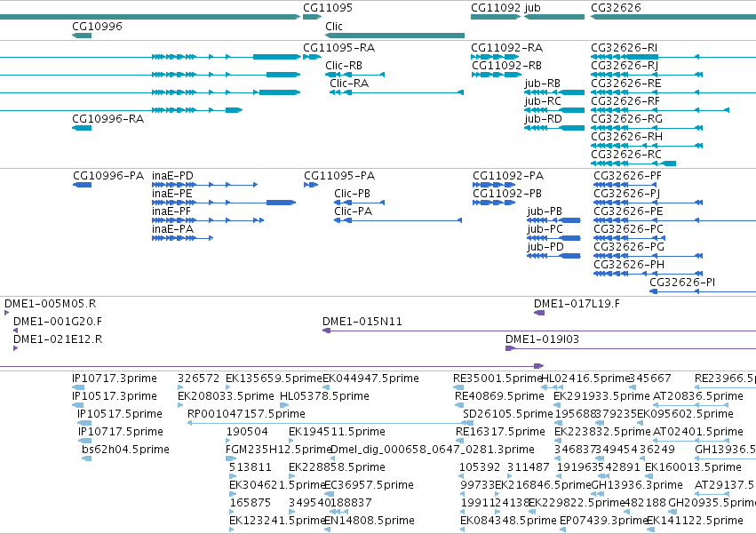Select the RP001047157.5prime EST label
This screenshot has height=534, width=756.
(x=246, y=415)
